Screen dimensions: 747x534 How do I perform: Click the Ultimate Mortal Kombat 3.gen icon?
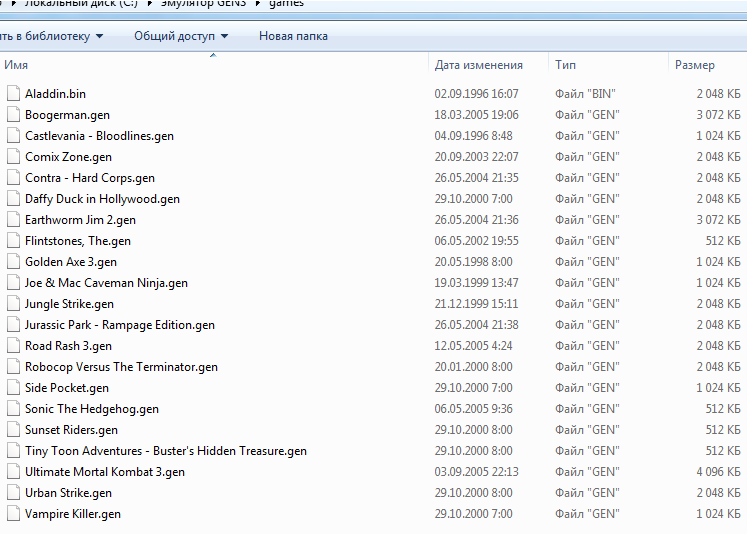coord(13,471)
